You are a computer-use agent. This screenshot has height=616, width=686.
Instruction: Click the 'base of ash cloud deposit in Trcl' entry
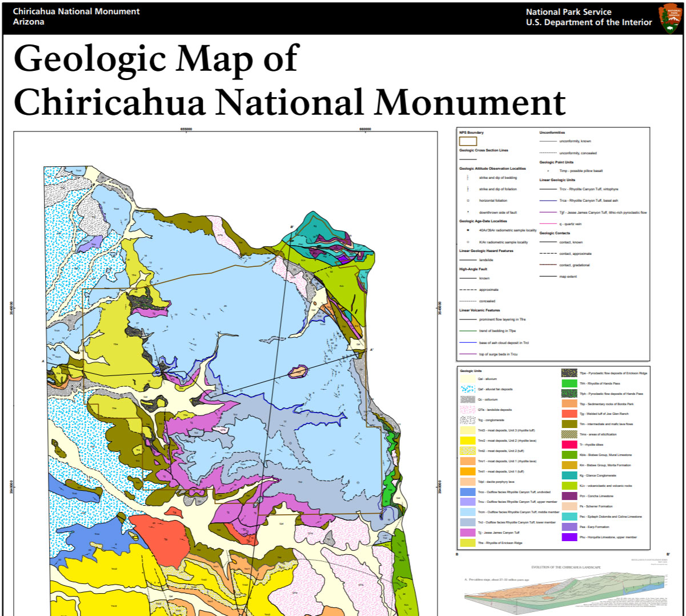click(504, 343)
